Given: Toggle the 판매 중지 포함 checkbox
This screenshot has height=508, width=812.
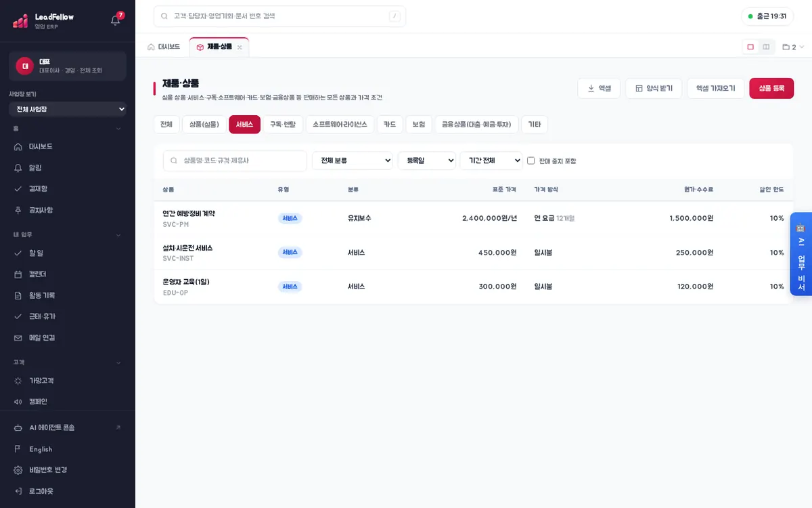Looking at the screenshot, I should [531, 161].
